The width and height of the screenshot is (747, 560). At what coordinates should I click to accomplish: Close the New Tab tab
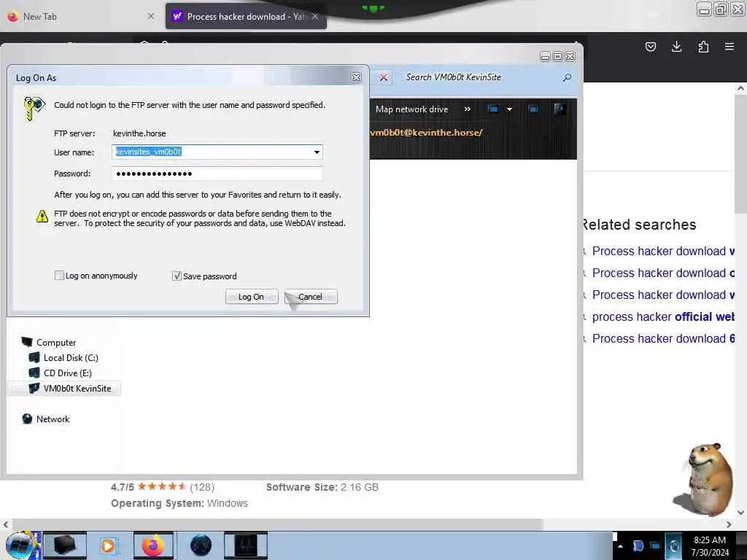pyautogui.click(x=151, y=16)
